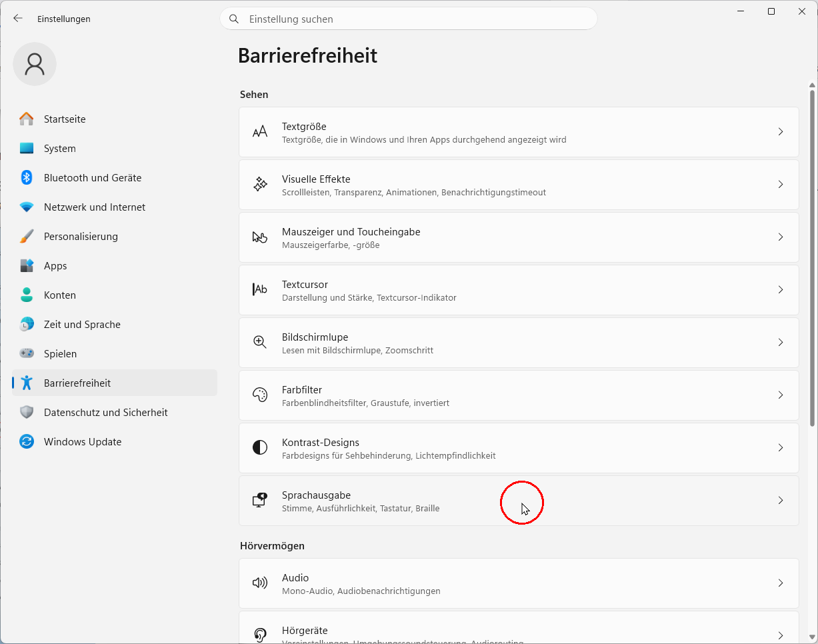Click the Visuelle Effekte sparkle icon

click(260, 185)
